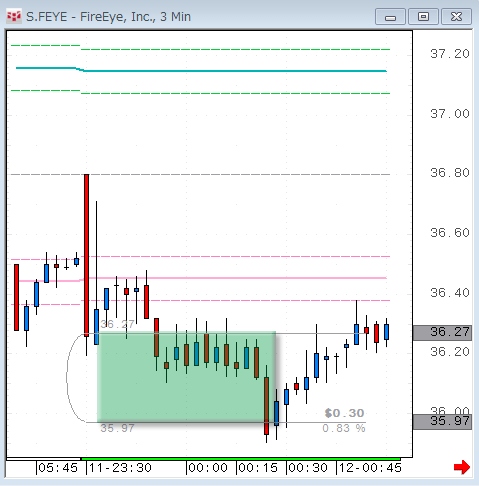Click the $0.30 measurement label
This screenshot has height=486, width=479.
pos(344,413)
